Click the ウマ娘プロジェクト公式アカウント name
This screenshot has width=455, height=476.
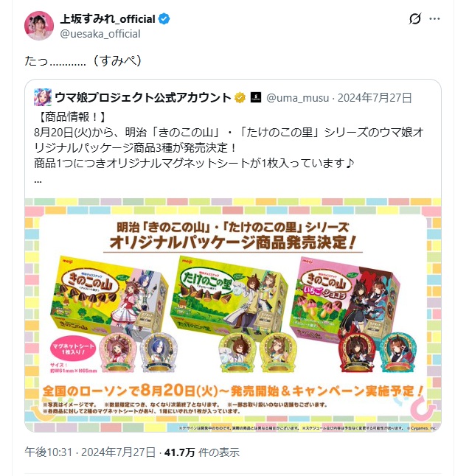click(143, 97)
